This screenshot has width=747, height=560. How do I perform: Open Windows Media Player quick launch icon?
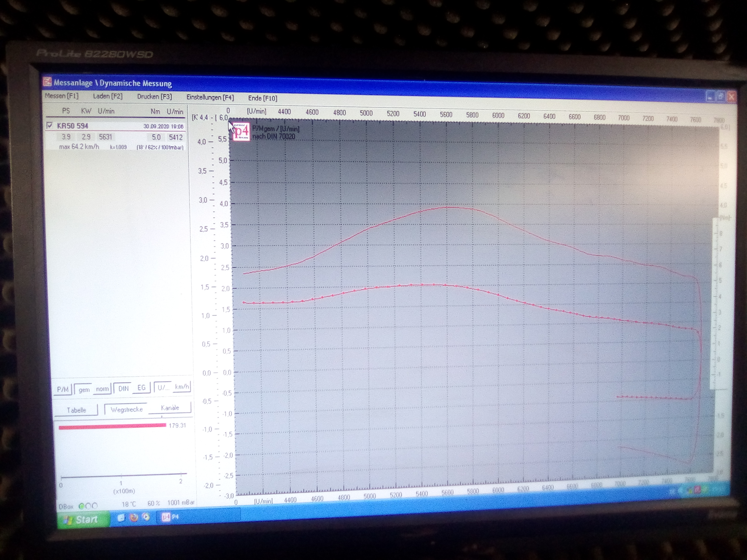(x=146, y=517)
